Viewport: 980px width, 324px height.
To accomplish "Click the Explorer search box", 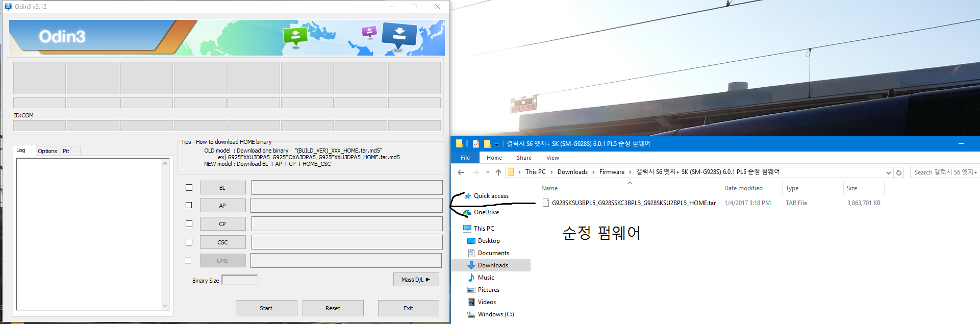I will click(945, 172).
